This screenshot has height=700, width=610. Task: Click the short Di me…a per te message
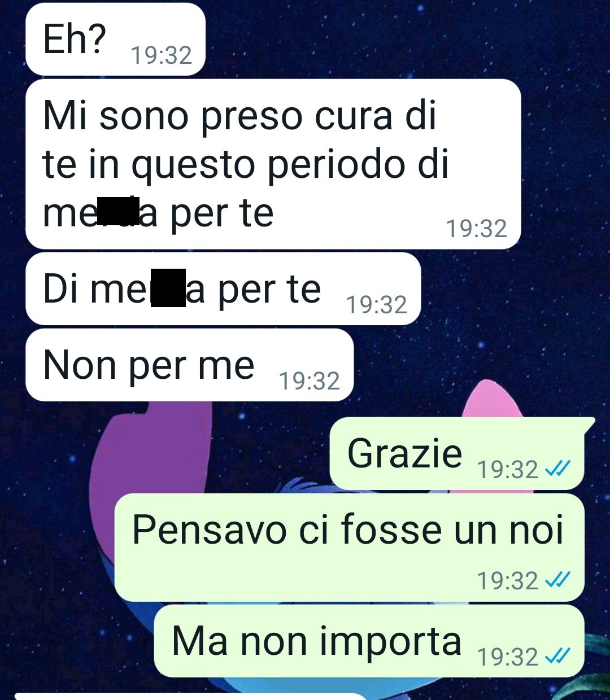click(x=223, y=289)
